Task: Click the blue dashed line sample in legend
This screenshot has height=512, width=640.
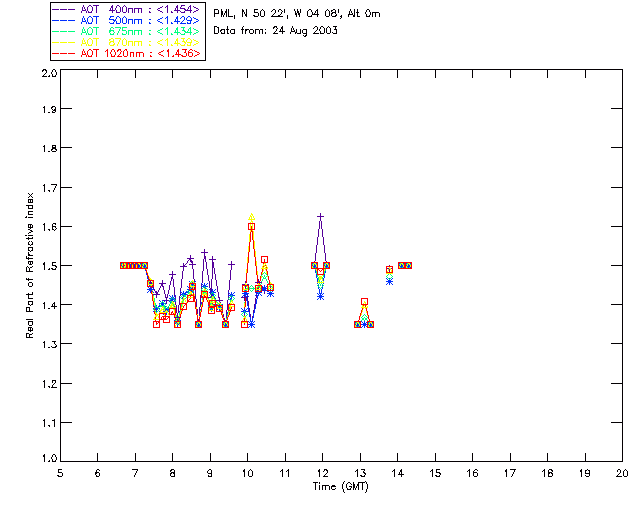Action: (x=64, y=20)
